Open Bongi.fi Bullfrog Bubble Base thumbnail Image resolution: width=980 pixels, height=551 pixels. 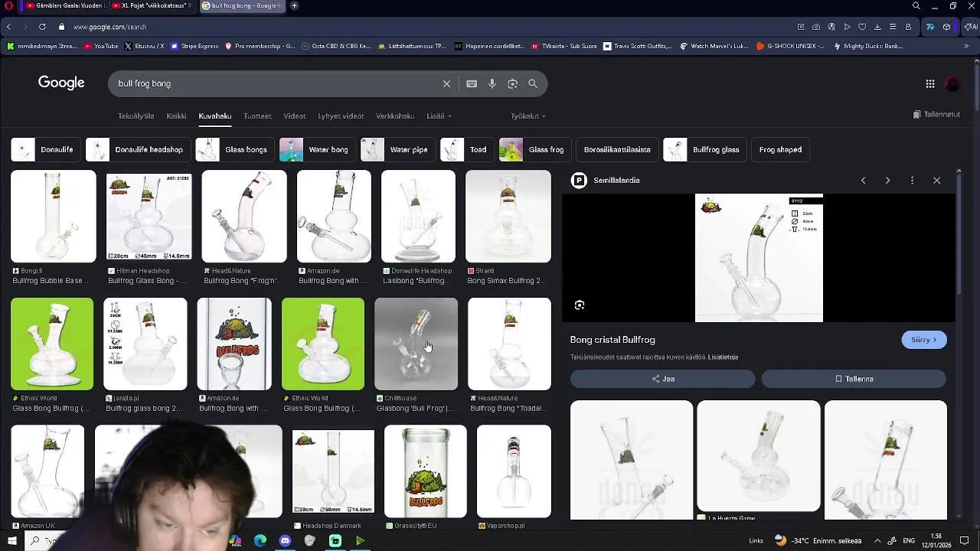point(54,217)
